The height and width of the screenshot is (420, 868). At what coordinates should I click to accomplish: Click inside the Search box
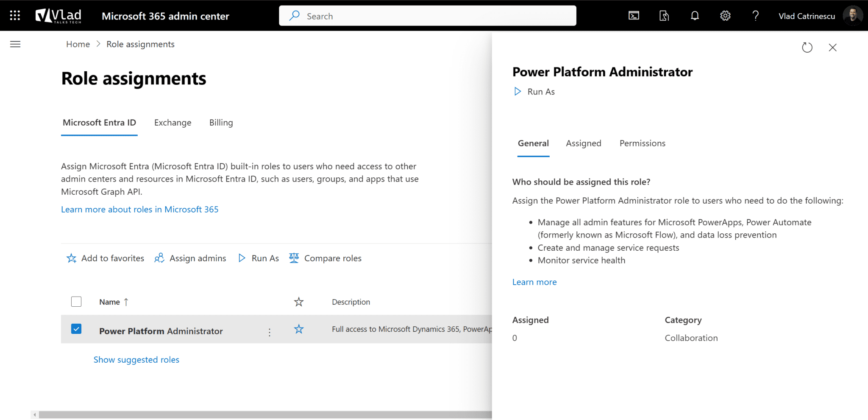[424, 16]
